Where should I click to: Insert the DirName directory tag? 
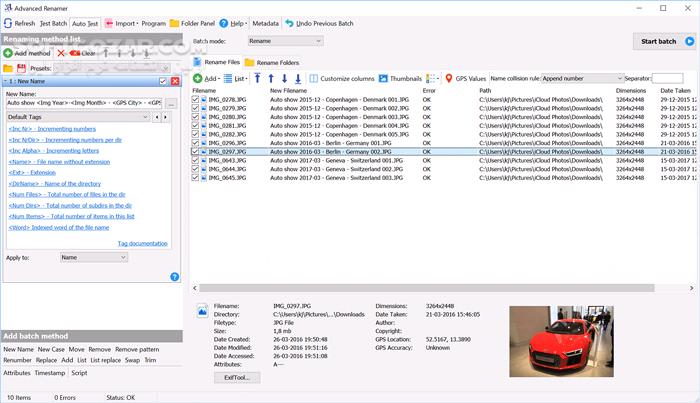[x=54, y=184]
